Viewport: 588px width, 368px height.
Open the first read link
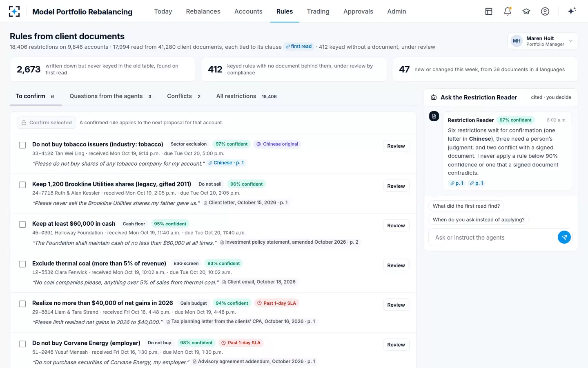(299, 47)
